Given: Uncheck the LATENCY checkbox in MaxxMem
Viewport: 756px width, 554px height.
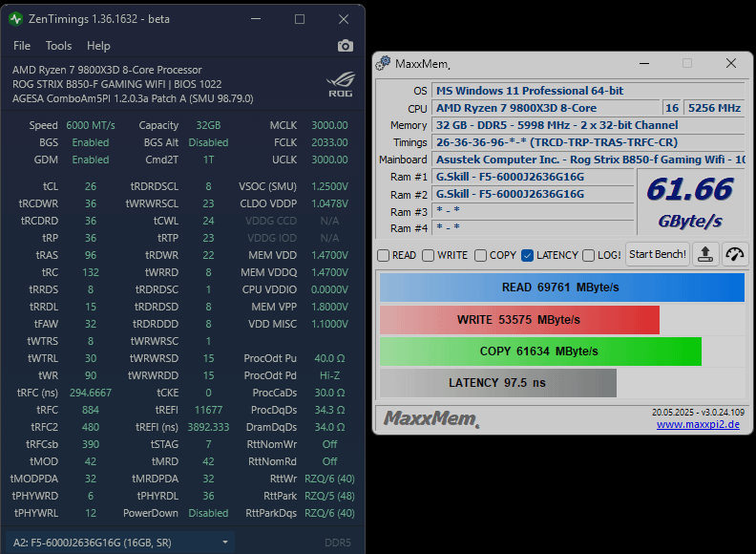Looking at the screenshot, I should [x=528, y=255].
